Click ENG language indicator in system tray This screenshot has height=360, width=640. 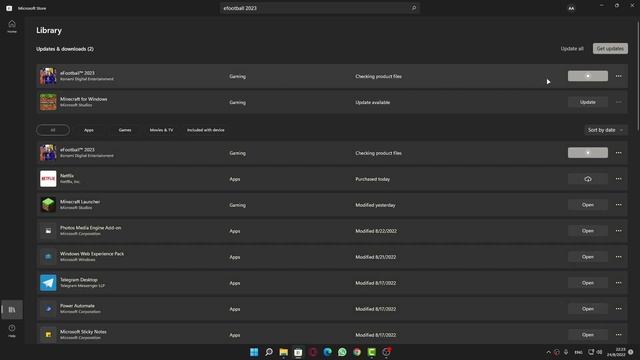tap(578, 352)
